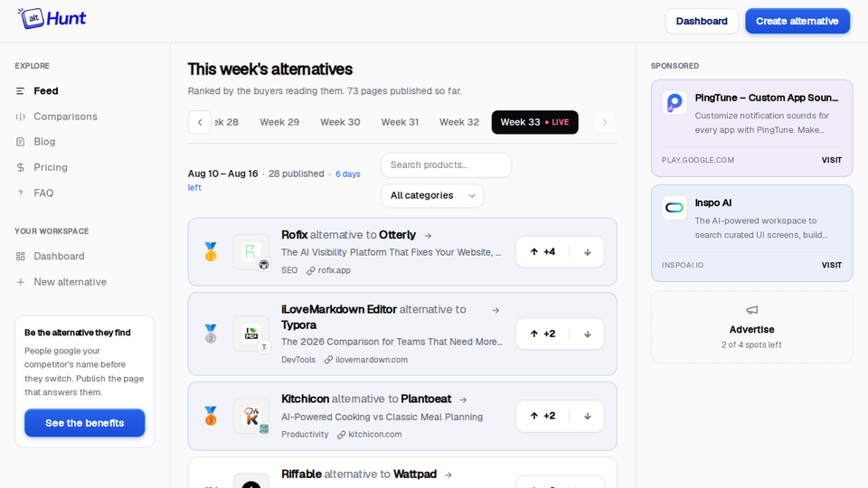Click PingTune – Custom App Sound title
The height and width of the screenshot is (488, 868).
click(767, 98)
